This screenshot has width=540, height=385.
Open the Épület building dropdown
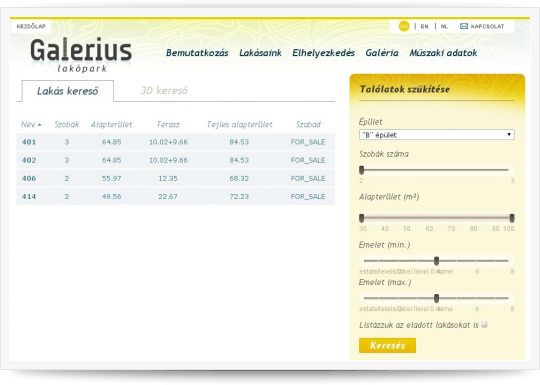(x=437, y=135)
